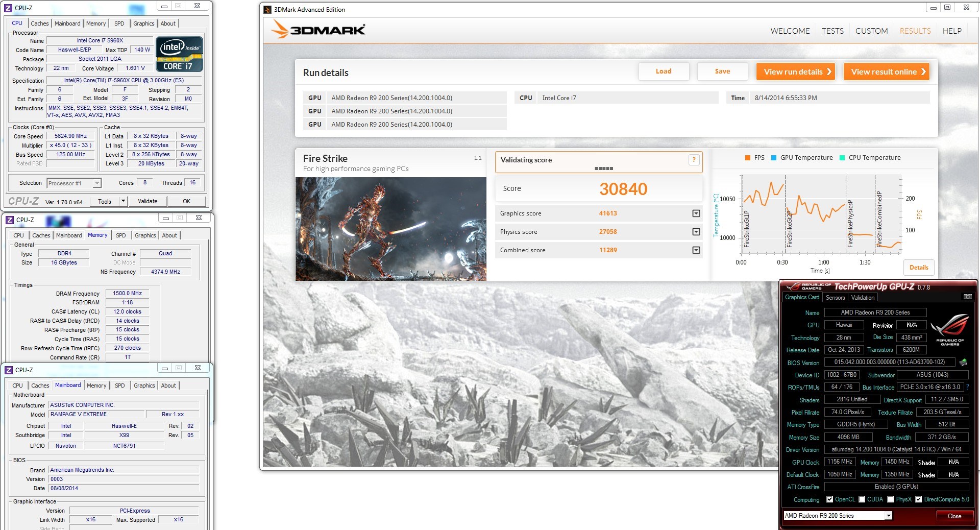Viewport: 980px width, 530px height.
Task: Click the GPU-Z screenshot camera icon
Action: pyautogui.click(x=967, y=297)
